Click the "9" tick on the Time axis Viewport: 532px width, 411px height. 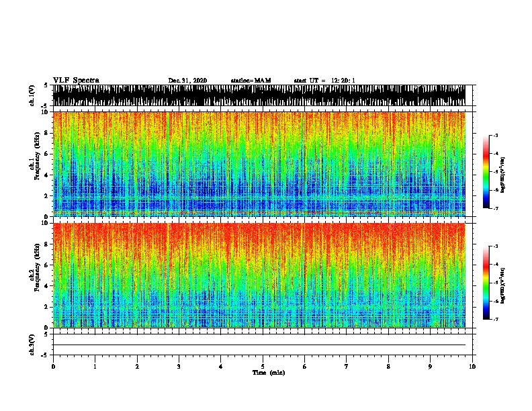(x=430, y=367)
